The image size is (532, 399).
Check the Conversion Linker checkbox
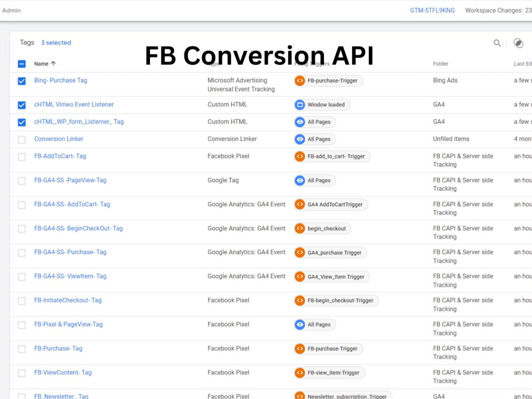(x=22, y=139)
